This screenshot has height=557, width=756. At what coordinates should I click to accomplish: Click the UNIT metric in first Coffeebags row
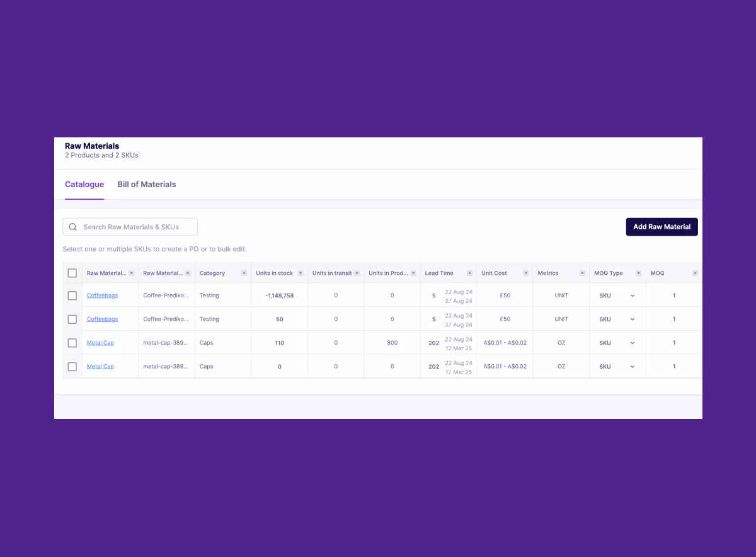click(x=561, y=296)
